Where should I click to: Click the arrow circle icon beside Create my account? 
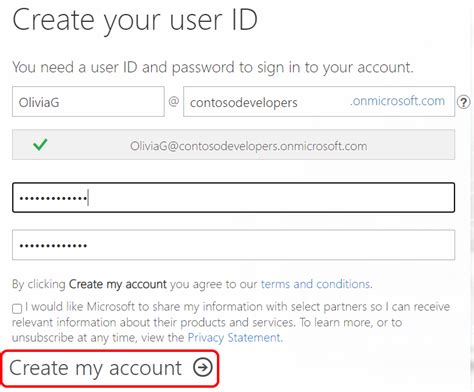point(203,367)
